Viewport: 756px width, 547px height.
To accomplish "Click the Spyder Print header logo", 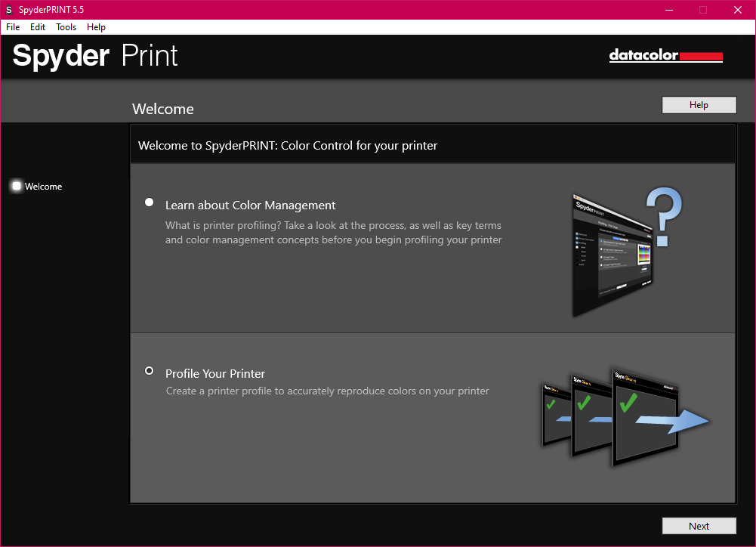I will (95, 56).
